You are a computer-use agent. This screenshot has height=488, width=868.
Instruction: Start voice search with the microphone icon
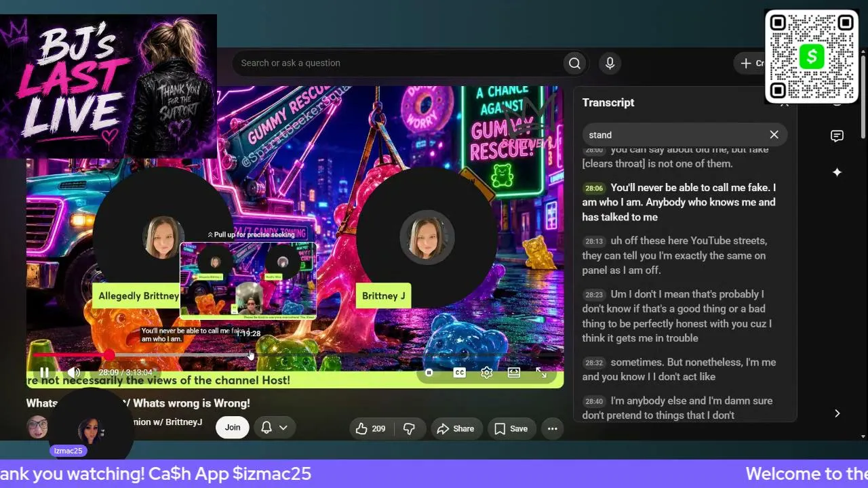[x=610, y=63]
